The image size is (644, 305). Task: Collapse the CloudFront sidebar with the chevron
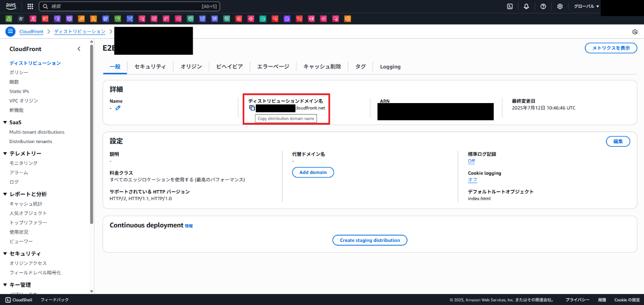coord(79,49)
